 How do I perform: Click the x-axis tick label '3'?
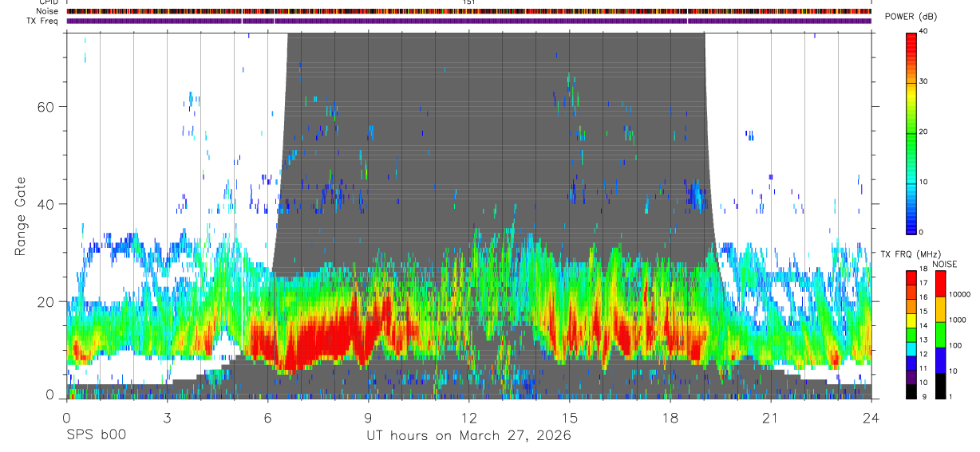[167, 418]
